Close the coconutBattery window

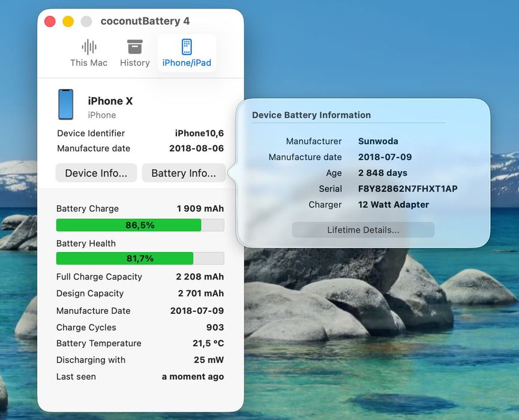click(x=50, y=21)
